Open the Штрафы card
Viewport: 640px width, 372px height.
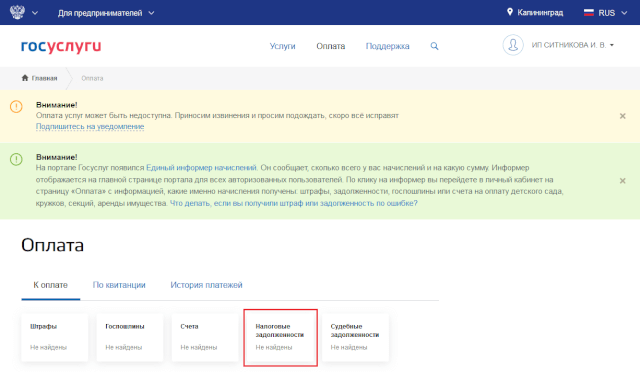55,337
